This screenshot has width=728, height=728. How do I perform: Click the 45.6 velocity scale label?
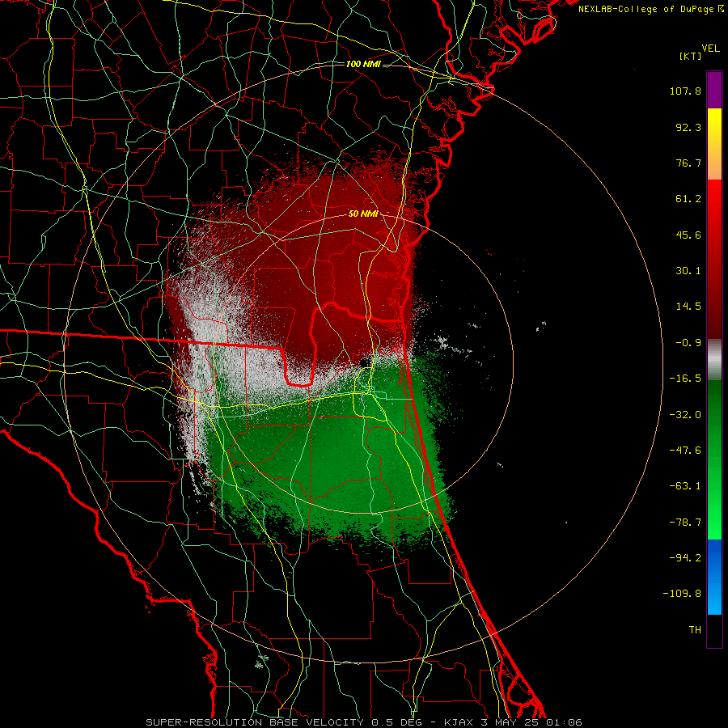(688, 235)
